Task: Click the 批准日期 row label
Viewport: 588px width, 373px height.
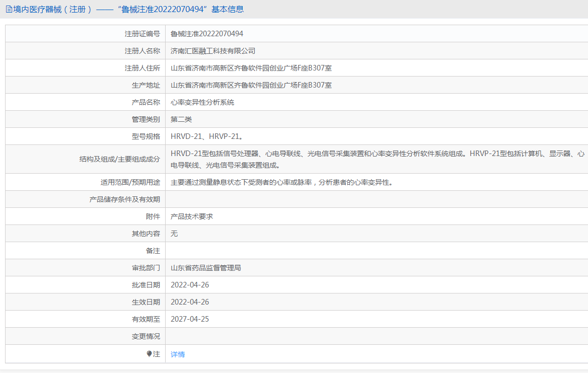Action: coord(146,285)
